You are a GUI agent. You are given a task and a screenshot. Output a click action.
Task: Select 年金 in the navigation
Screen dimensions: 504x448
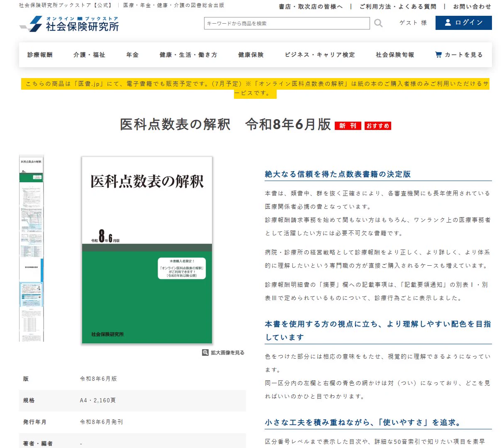pyautogui.click(x=132, y=55)
